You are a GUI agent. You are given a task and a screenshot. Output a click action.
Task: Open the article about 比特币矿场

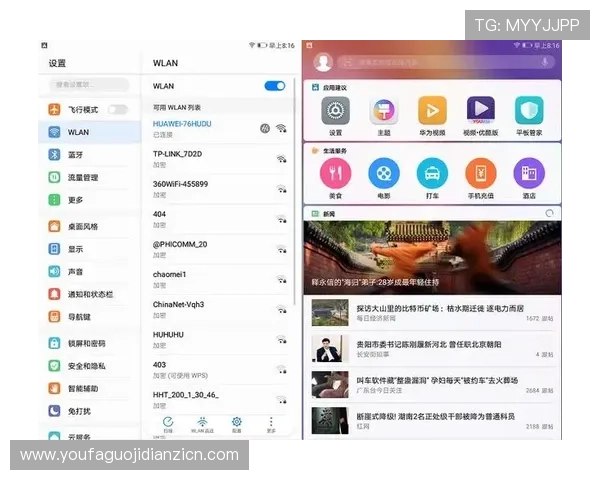coord(432,313)
